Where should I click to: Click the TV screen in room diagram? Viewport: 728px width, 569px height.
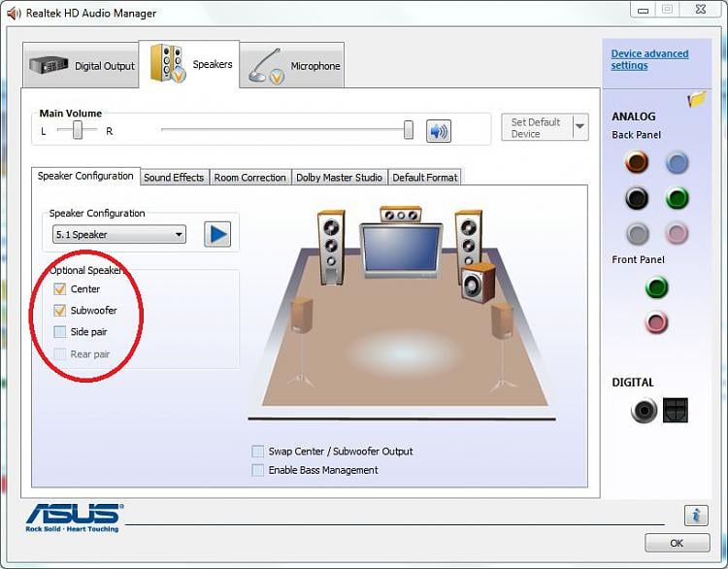tap(401, 249)
